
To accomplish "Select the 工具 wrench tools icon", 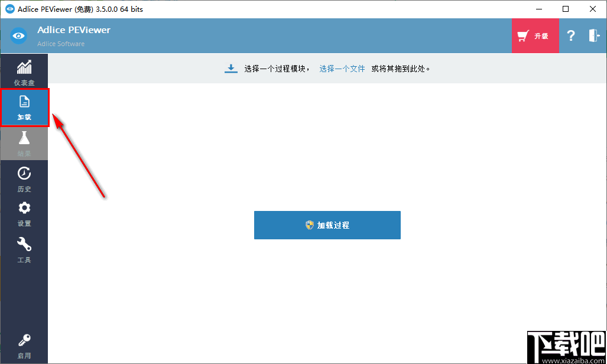I will [x=24, y=247].
